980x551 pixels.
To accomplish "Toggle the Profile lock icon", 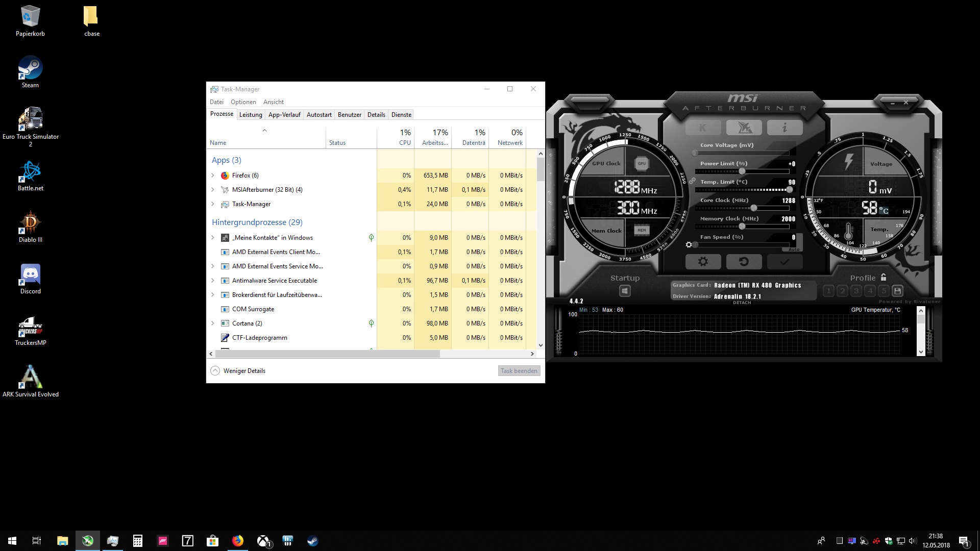I will [x=884, y=277].
